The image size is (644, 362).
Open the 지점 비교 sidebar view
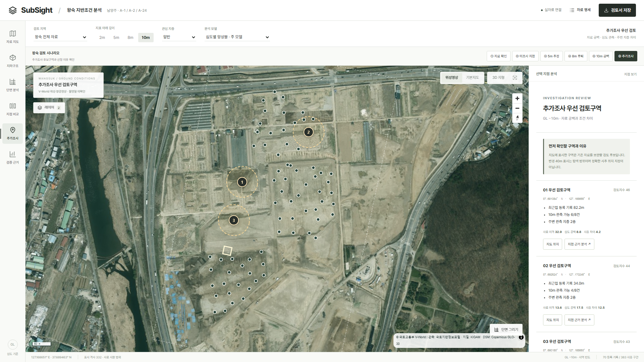[x=12, y=109]
